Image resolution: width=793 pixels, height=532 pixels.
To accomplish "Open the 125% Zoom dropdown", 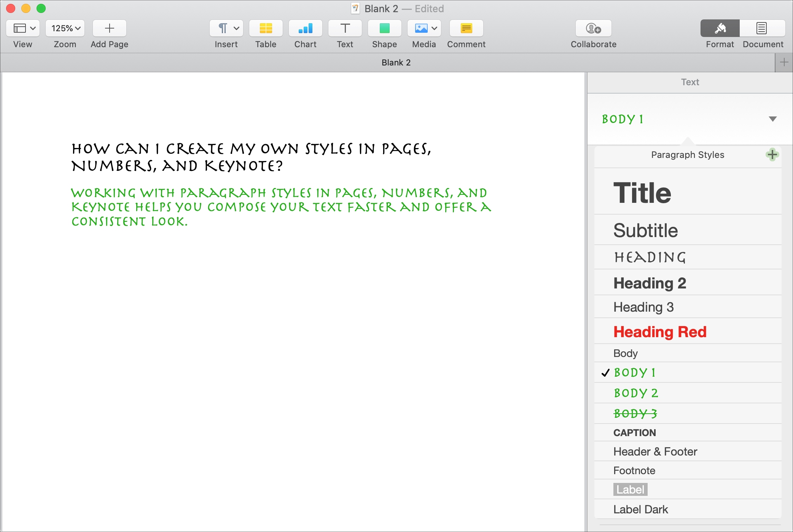I will pyautogui.click(x=65, y=28).
